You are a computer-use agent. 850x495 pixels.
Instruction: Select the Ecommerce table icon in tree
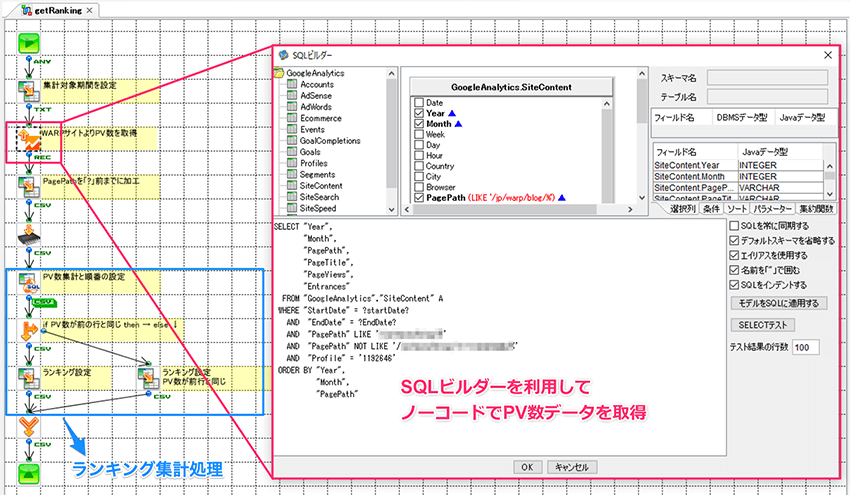292,118
